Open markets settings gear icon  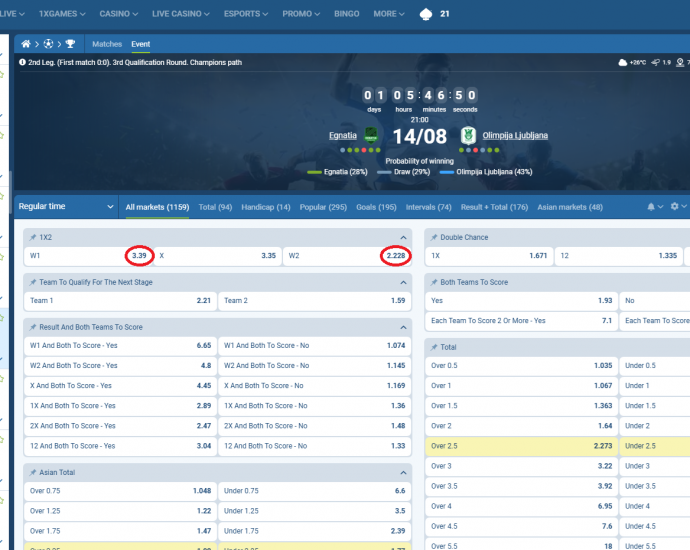674,206
